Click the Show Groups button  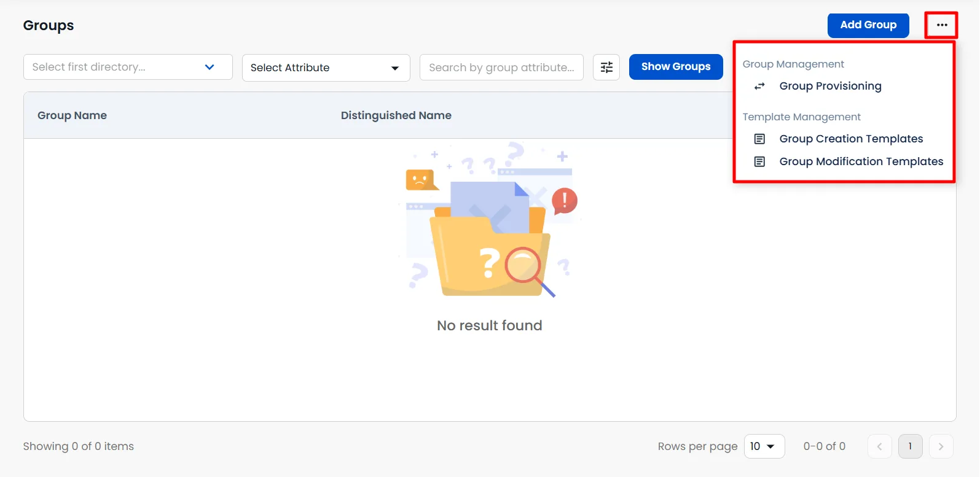(x=676, y=67)
